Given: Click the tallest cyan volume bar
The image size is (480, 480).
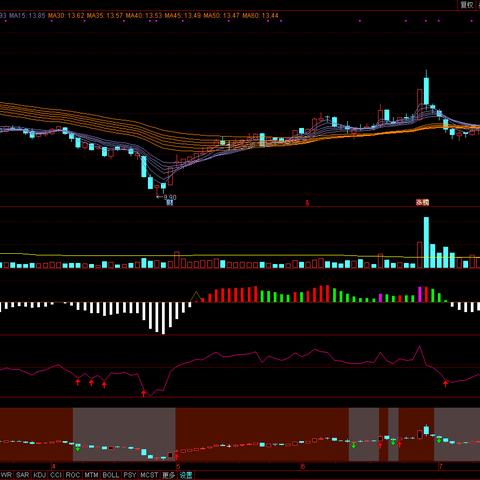Looking at the screenshot, I should [x=426, y=242].
